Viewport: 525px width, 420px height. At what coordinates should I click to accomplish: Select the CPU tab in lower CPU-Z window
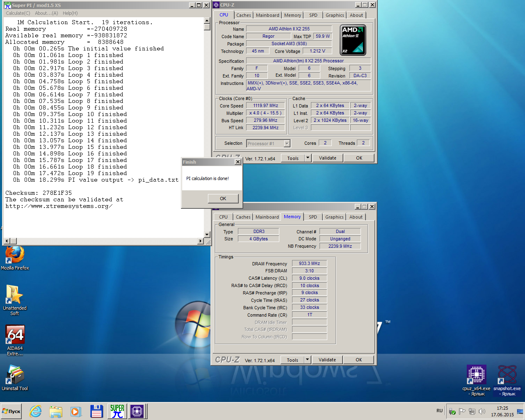click(x=223, y=217)
